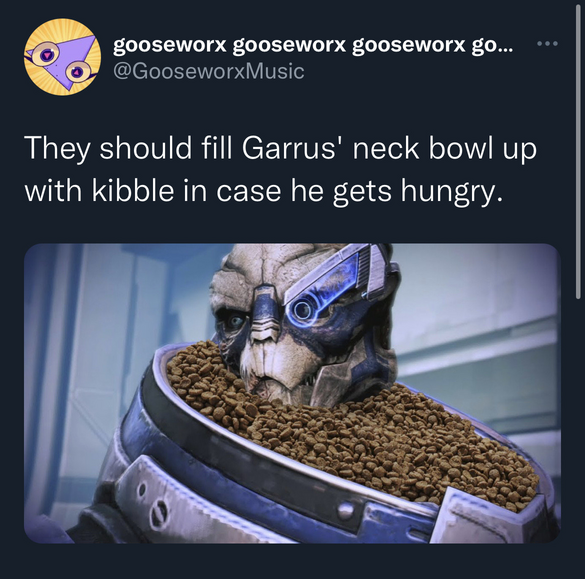585x579 pixels.
Task: Open the three-dot more options menu
Action: 547,44
